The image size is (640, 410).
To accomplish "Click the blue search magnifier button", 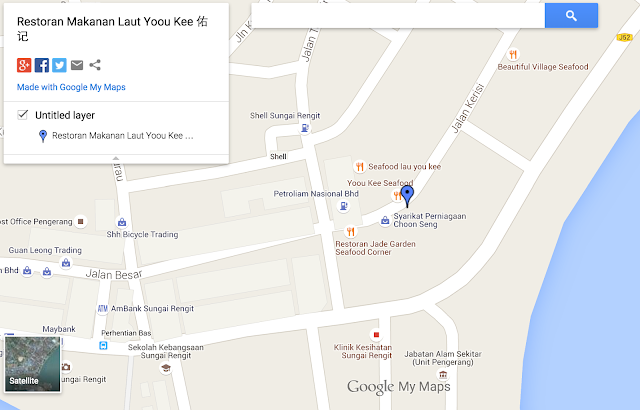I will click(571, 16).
